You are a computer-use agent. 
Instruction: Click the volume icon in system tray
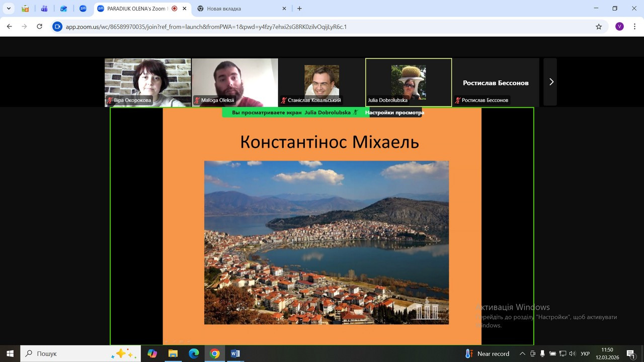572,353
